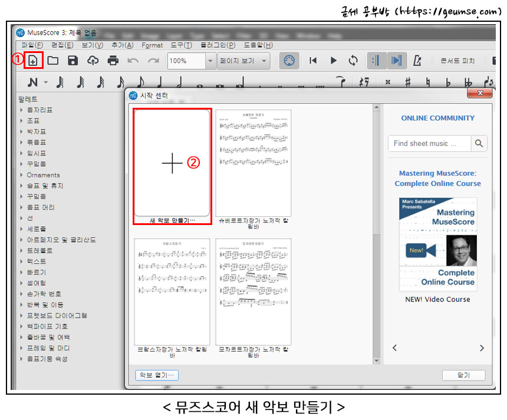507x420 pixels.
Task: Open the 도구(T) menu
Action: [181, 45]
